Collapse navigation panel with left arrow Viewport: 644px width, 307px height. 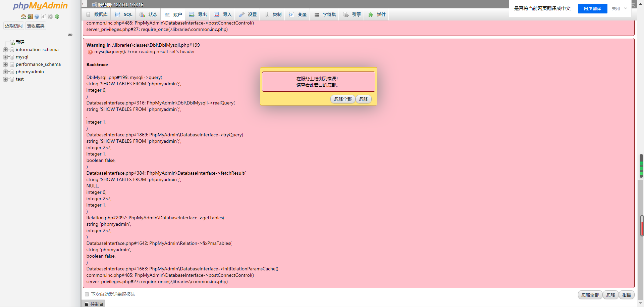point(84,4)
